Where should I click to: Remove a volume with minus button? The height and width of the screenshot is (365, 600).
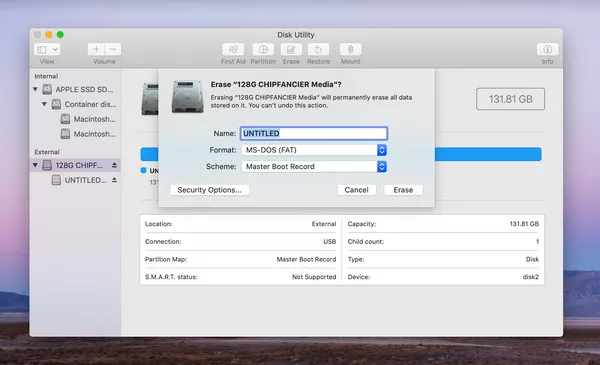coord(112,49)
